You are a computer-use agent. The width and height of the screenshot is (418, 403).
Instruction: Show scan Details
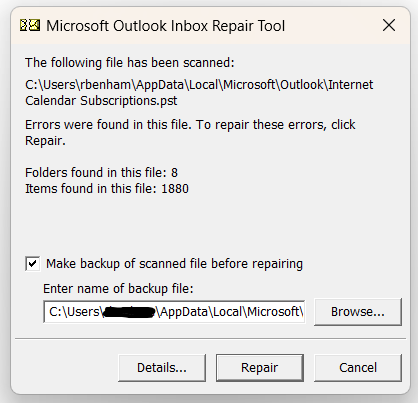[x=162, y=368]
